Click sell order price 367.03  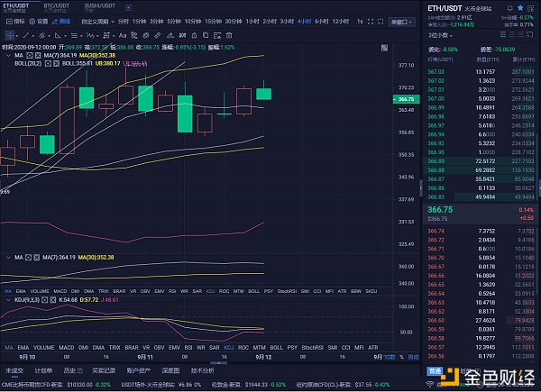tap(436, 72)
